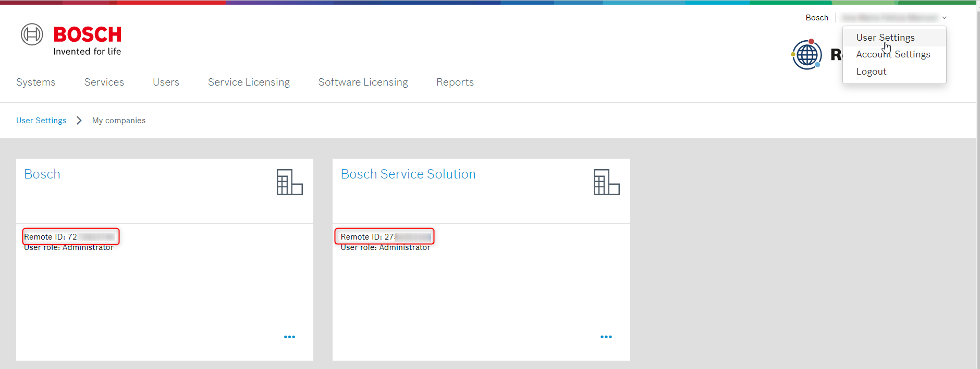Switch to Service Licensing tab
The height and width of the screenshot is (369, 980).
tap(249, 82)
